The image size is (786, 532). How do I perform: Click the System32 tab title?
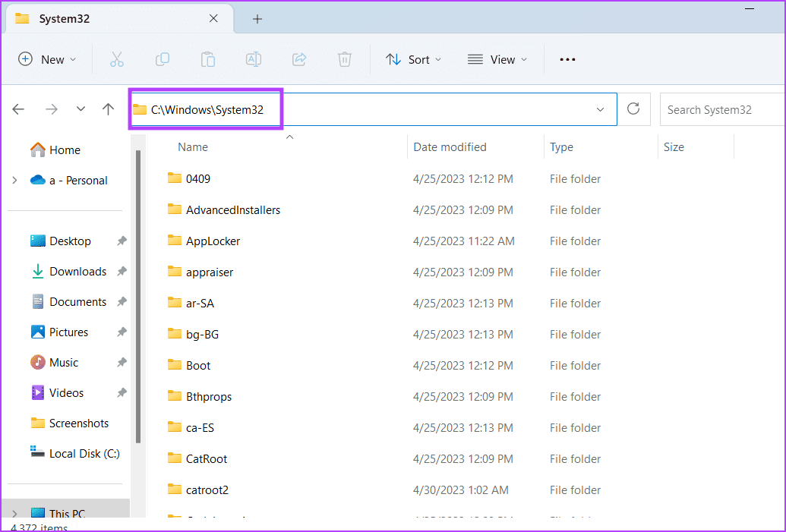[x=64, y=19]
